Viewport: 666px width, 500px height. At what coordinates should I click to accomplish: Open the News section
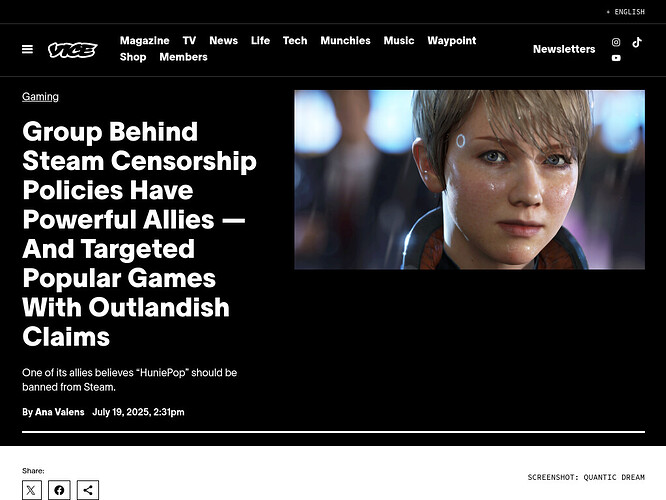click(x=223, y=41)
